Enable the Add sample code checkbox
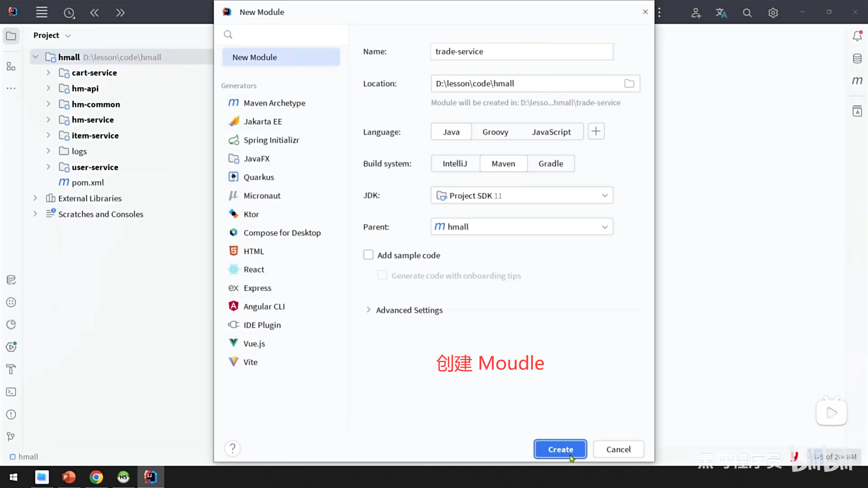The image size is (868, 488). (368, 255)
